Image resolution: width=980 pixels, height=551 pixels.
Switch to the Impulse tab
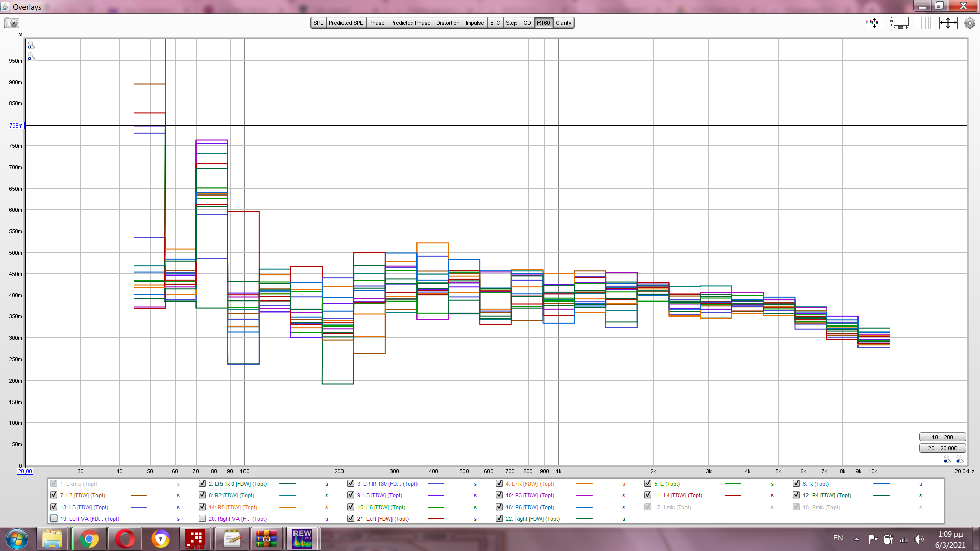tap(474, 23)
